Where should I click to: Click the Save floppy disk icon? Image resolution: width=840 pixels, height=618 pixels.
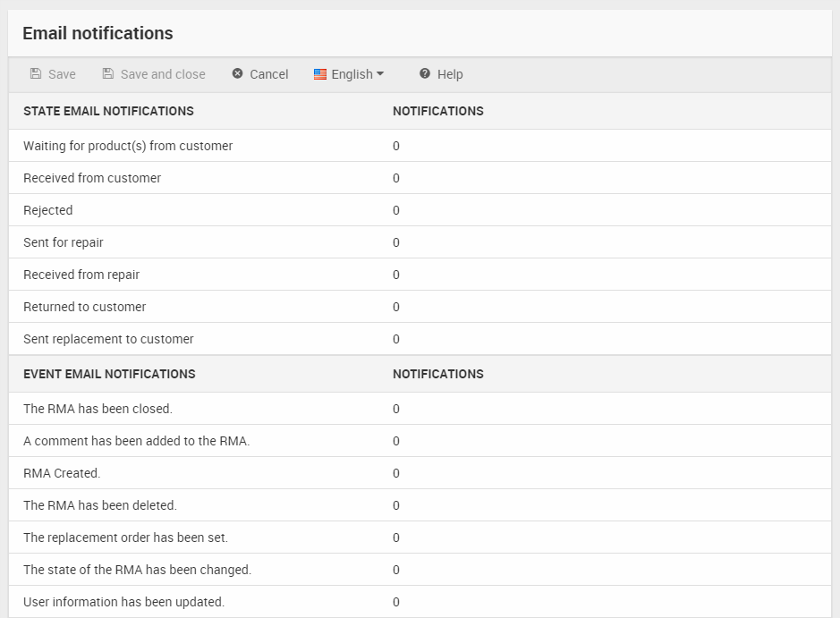point(36,74)
